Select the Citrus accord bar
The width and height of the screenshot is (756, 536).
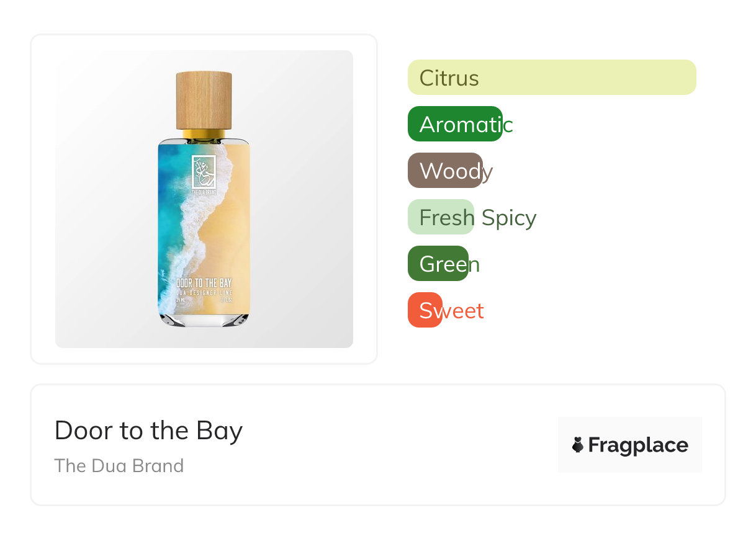coord(552,78)
